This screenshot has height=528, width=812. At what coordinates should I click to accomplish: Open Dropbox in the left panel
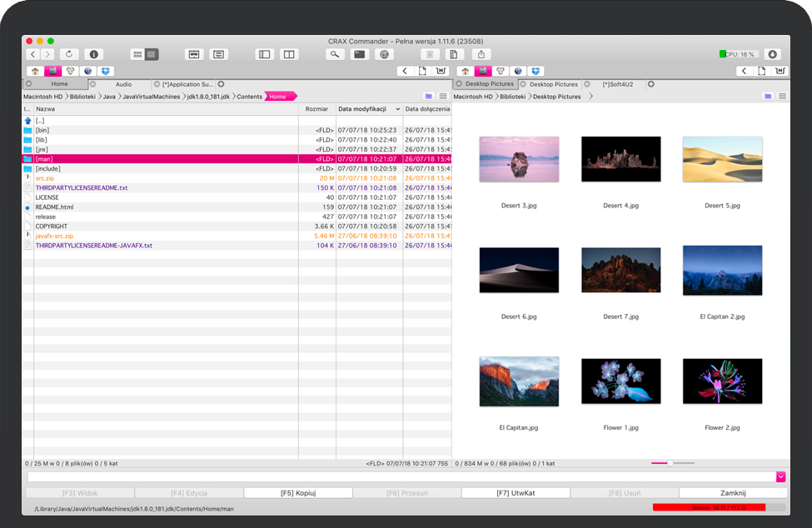tap(106, 72)
